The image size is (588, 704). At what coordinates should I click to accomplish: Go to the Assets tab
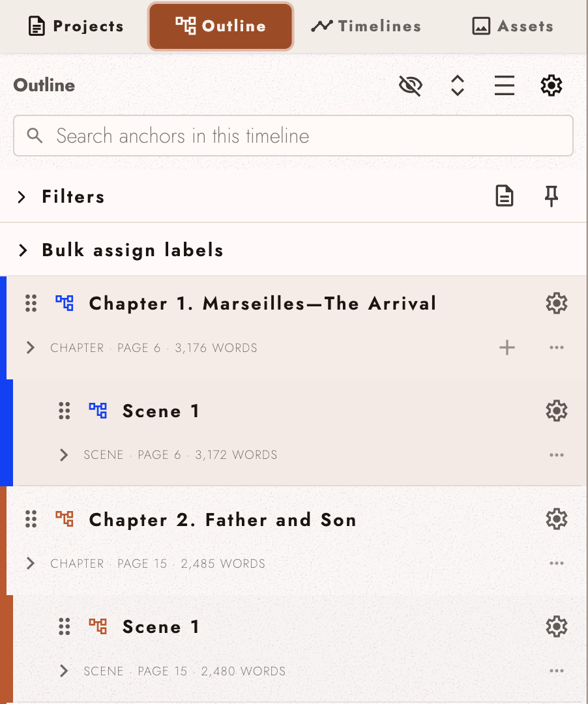click(512, 26)
